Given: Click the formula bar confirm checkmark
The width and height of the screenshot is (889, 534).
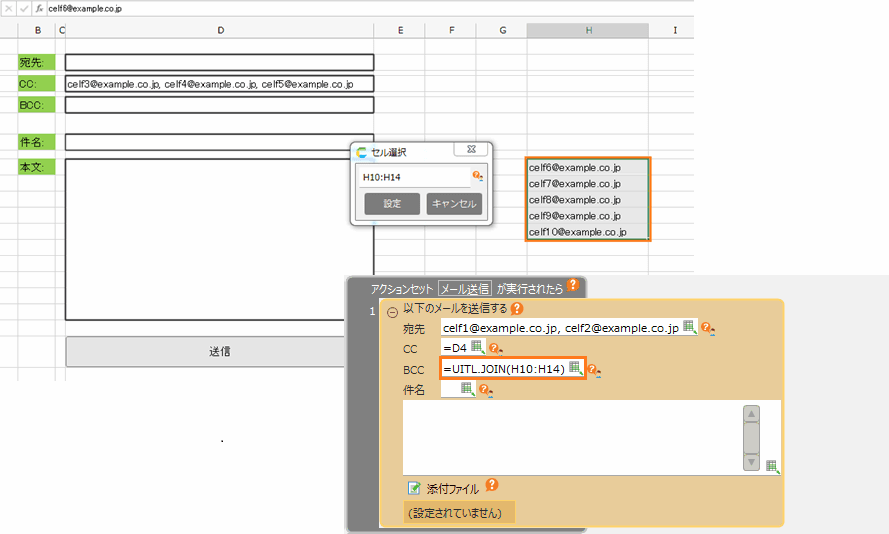Looking at the screenshot, I should pos(23,7).
